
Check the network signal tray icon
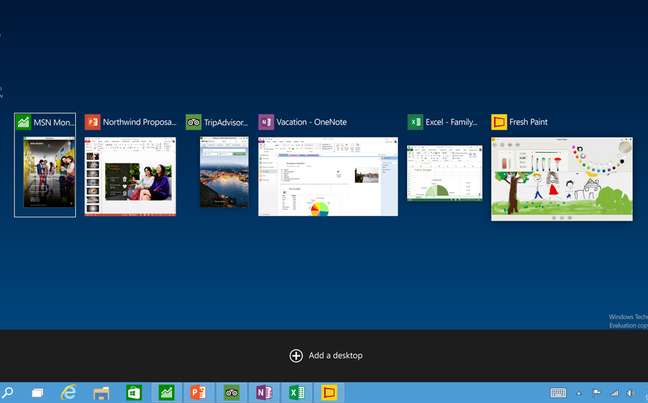tap(615, 393)
